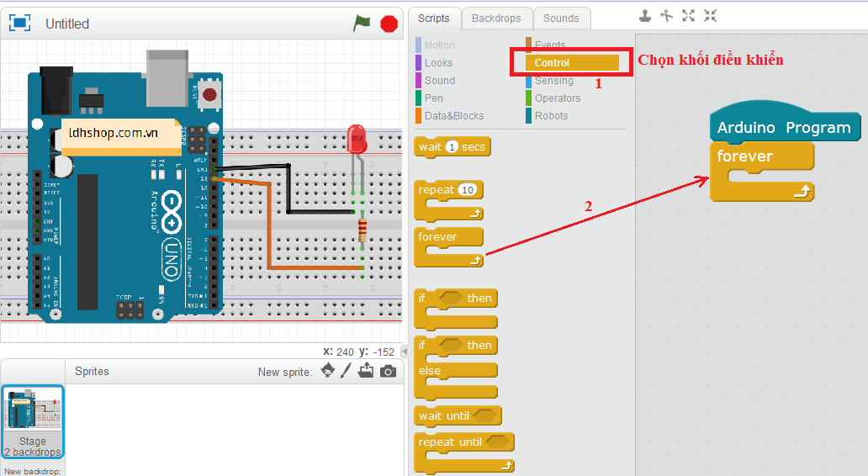868x476 pixels.
Task: Open the Operators block category
Action: click(x=558, y=98)
